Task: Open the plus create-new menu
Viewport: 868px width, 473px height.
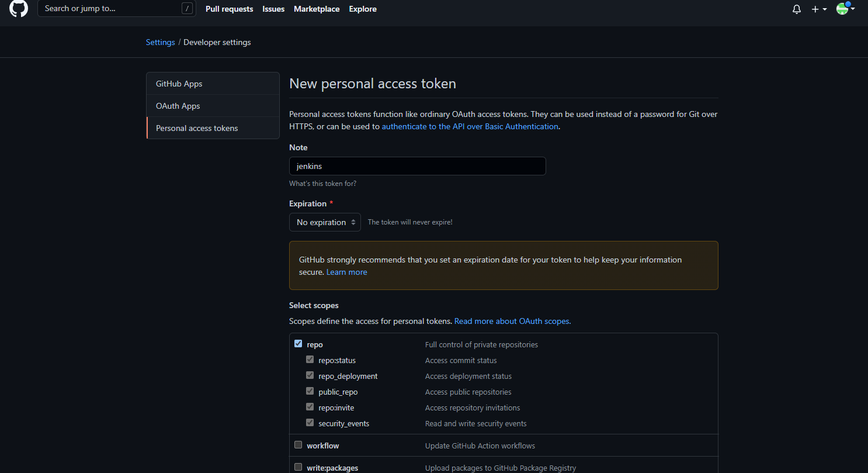Action: pyautogui.click(x=819, y=9)
